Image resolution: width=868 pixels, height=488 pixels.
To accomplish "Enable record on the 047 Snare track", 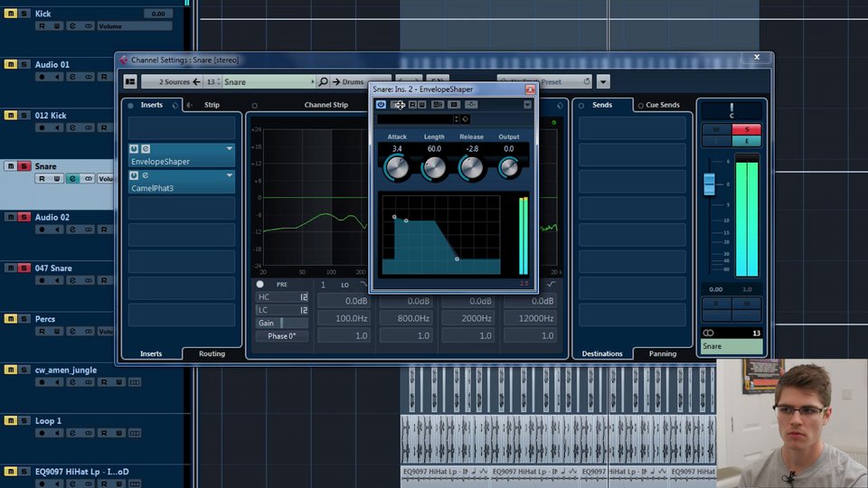I will [x=42, y=280].
